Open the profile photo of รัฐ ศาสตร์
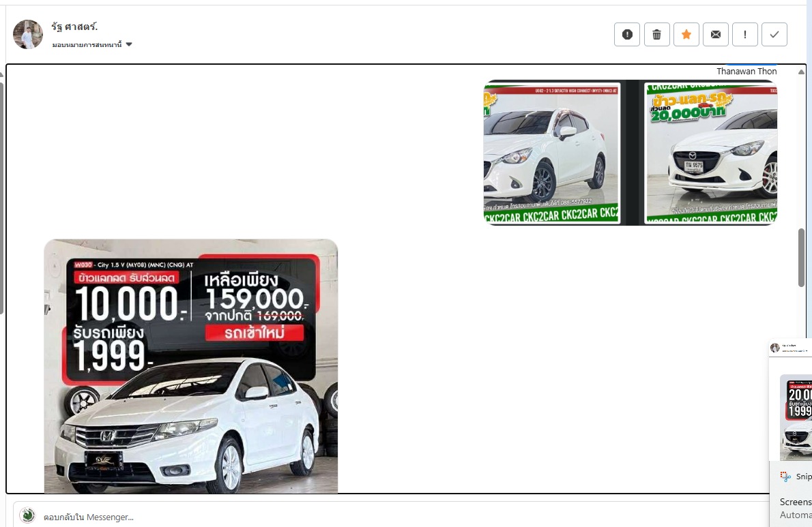812x527 pixels. tap(28, 35)
